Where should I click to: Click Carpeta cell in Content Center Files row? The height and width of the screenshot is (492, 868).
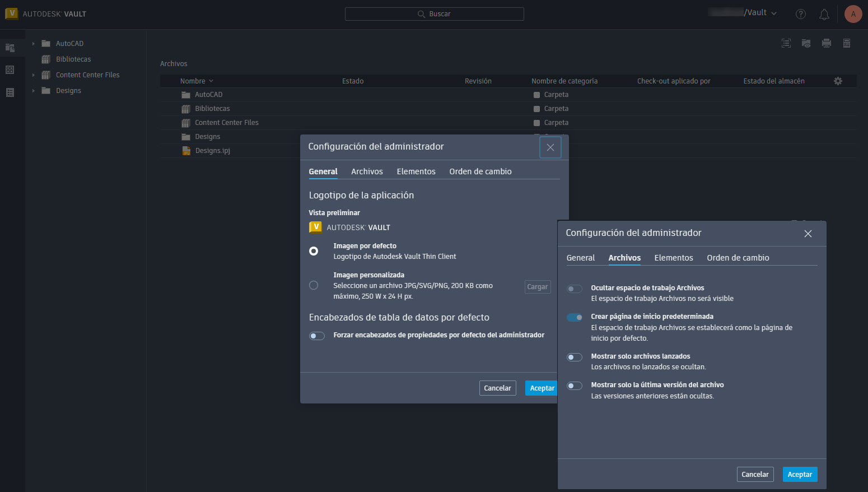coord(556,123)
